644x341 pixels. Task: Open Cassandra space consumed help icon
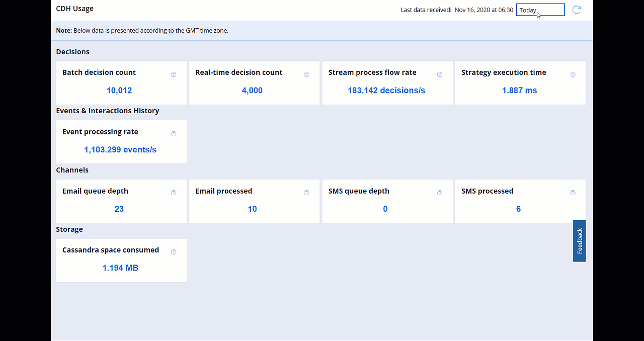point(174,252)
